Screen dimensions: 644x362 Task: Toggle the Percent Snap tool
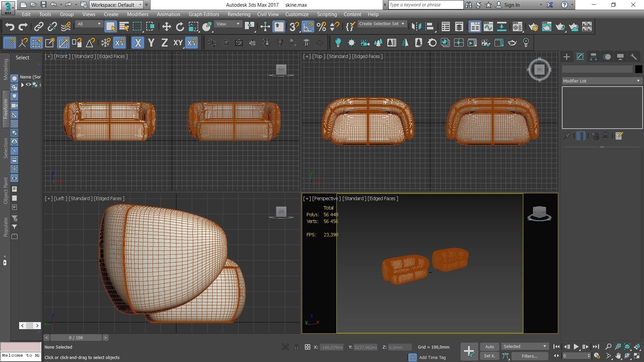tap(322, 27)
